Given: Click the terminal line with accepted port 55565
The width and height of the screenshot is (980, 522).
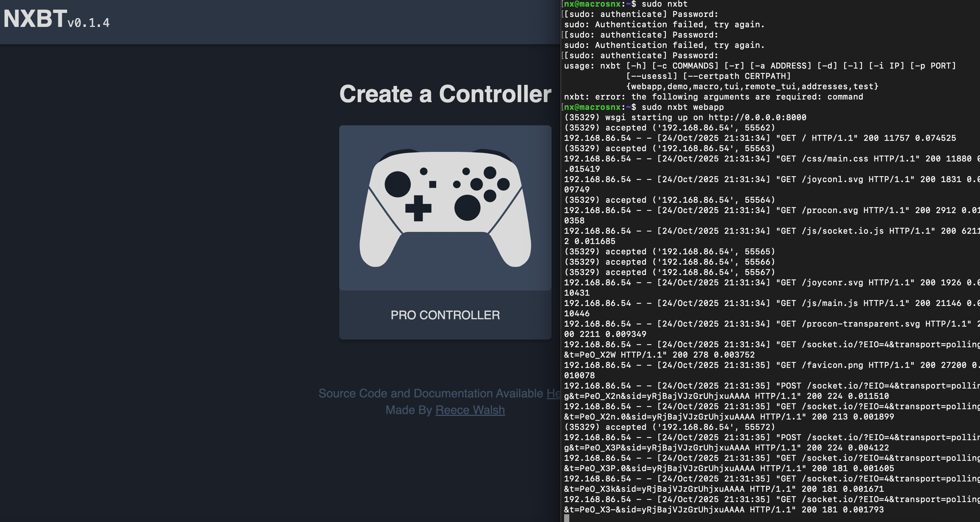Looking at the screenshot, I should pos(670,251).
